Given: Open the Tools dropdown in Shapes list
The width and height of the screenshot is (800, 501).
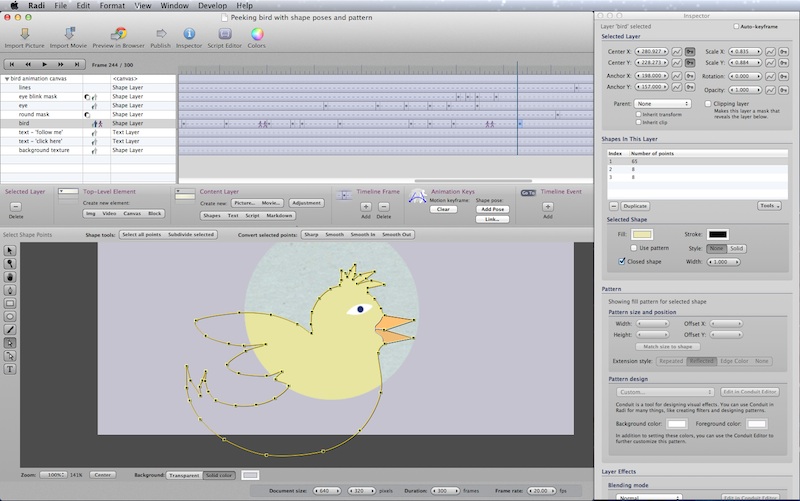Looking at the screenshot, I should click(769, 205).
